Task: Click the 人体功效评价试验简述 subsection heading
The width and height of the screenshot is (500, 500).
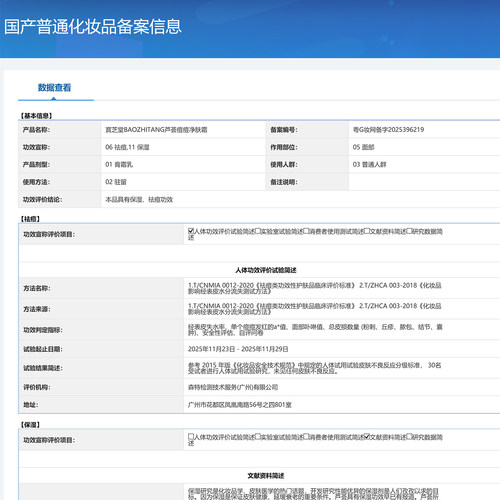Action: [x=266, y=270]
